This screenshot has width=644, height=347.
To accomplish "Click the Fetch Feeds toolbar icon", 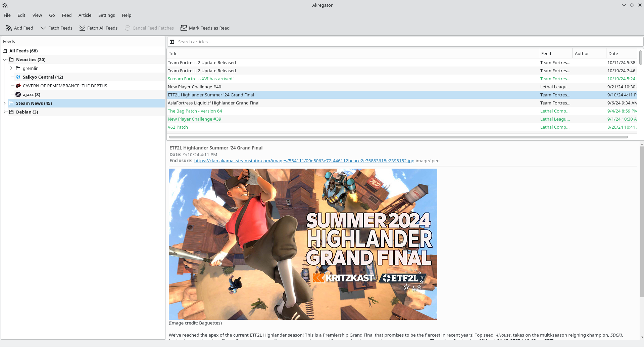I will coord(43,28).
